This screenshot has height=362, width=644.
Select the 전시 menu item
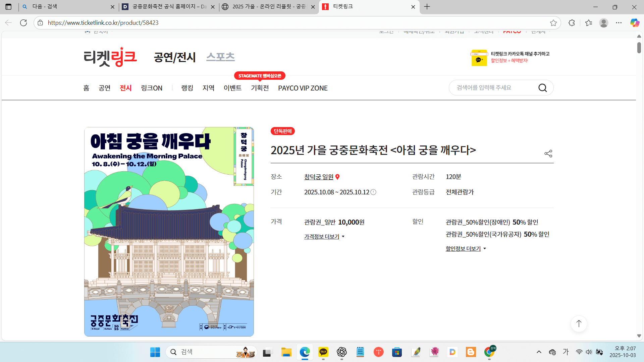(125, 88)
